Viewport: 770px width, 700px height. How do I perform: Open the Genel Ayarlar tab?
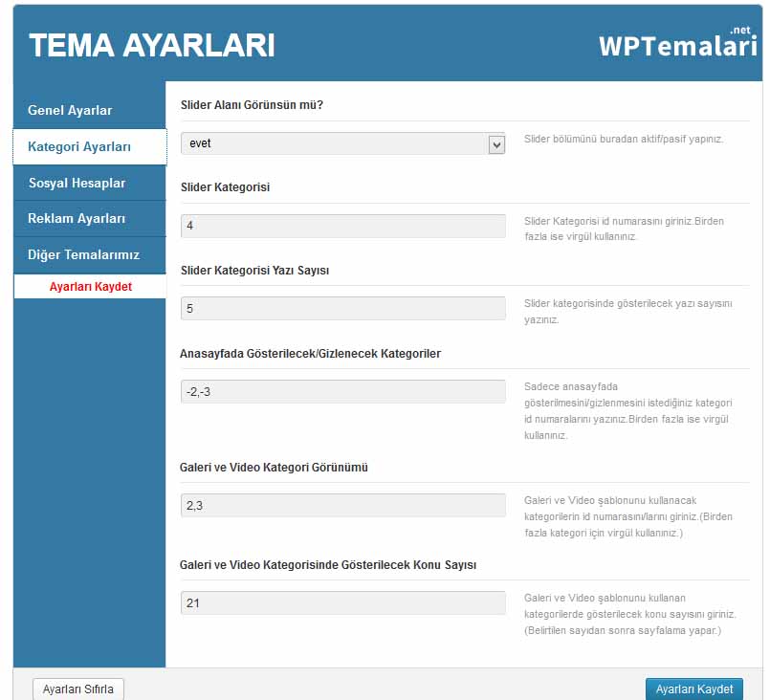[x=90, y=110]
